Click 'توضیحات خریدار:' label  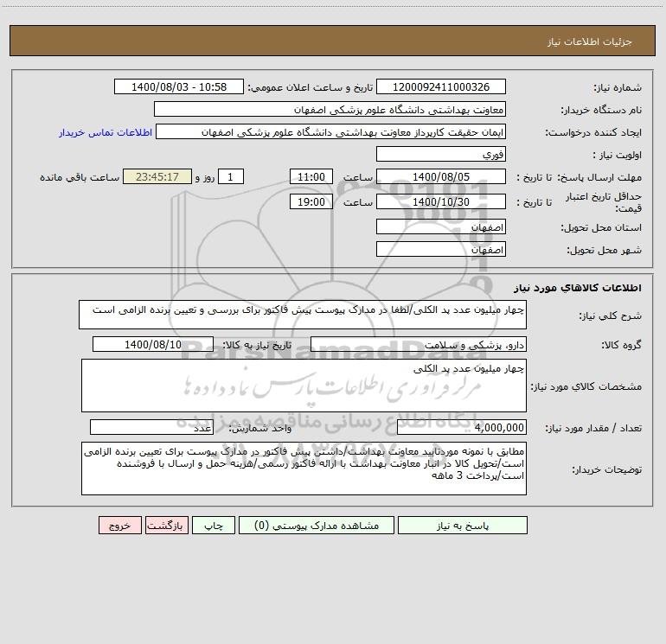[x=606, y=469]
